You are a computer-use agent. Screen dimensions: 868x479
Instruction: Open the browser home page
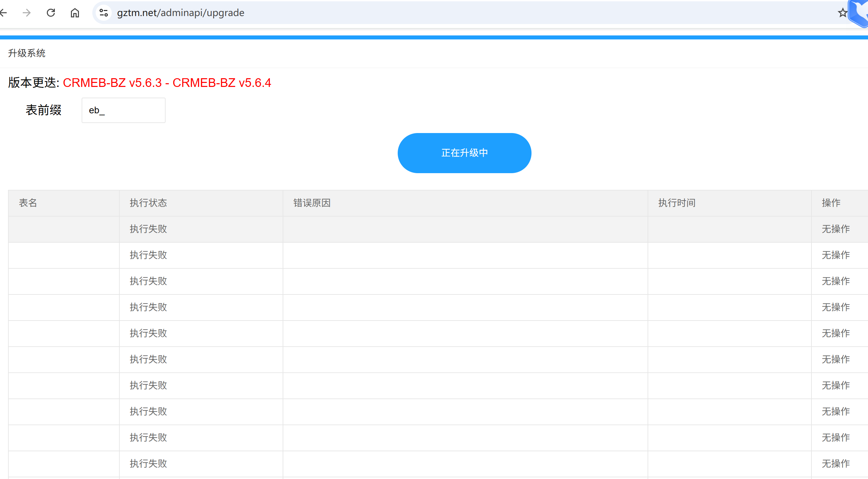point(75,13)
